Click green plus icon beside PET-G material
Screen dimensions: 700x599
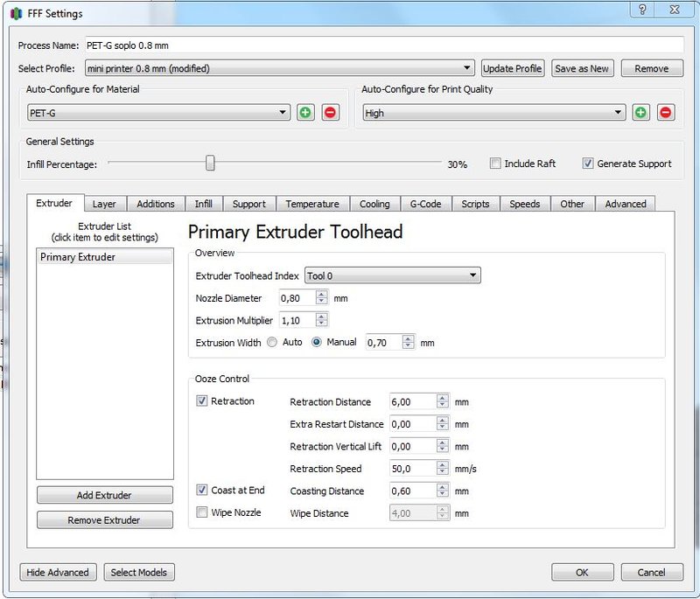pos(305,113)
